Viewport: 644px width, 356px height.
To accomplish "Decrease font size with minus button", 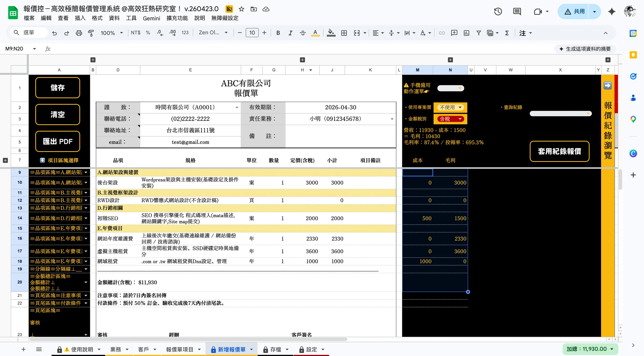I will coord(240,33).
